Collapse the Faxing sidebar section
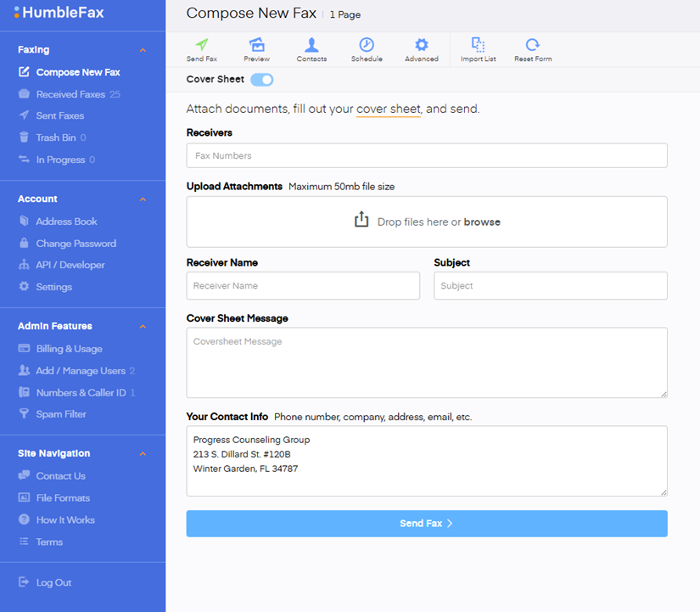The width and height of the screenshot is (700, 612). (143, 50)
